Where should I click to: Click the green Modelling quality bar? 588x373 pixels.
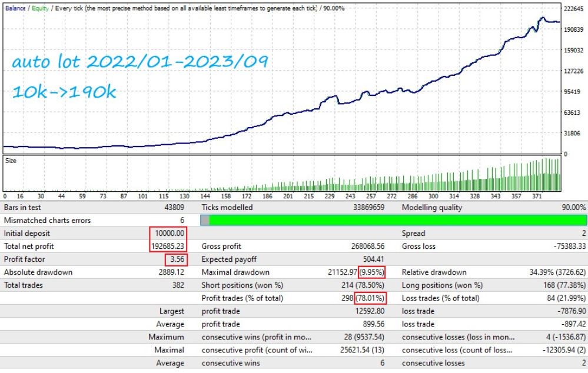pyautogui.click(x=397, y=220)
